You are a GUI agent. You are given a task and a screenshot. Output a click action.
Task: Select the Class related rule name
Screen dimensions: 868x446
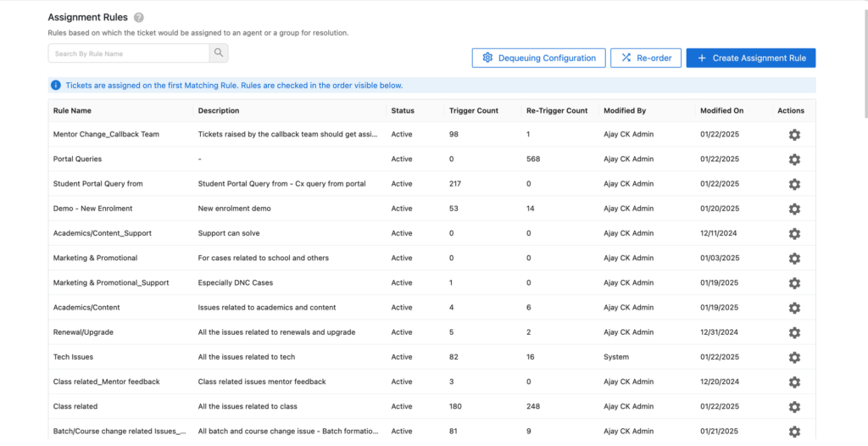[75, 407]
